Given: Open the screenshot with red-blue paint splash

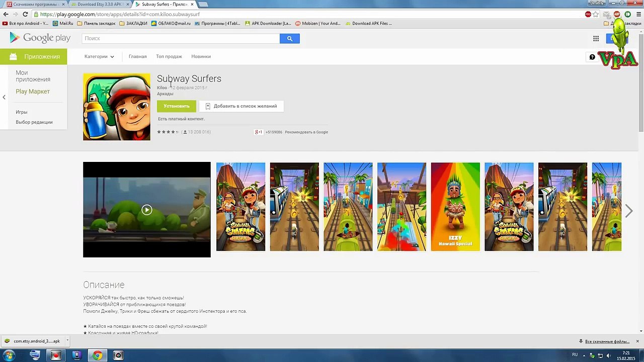Looking at the screenshot, I should pos(401,207).
